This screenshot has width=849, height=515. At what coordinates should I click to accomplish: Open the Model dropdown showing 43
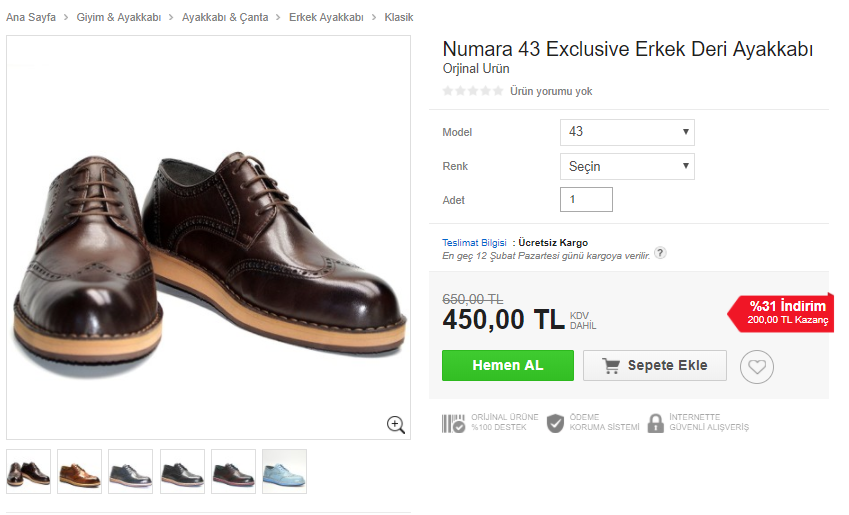[627, 132]
